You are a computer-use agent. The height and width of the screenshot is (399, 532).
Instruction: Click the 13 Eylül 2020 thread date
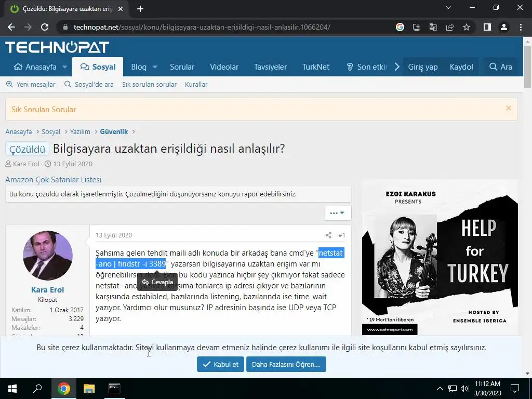pos(73,164)
